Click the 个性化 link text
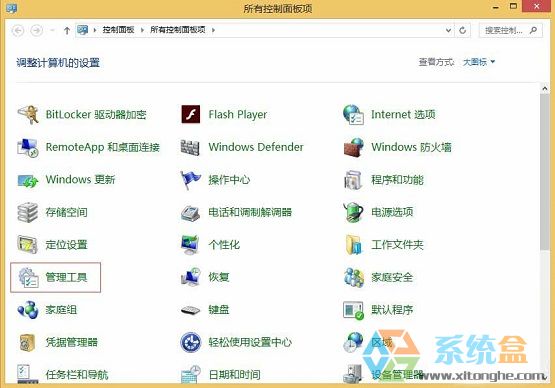 pyautogui.click(x=224, y=245)
